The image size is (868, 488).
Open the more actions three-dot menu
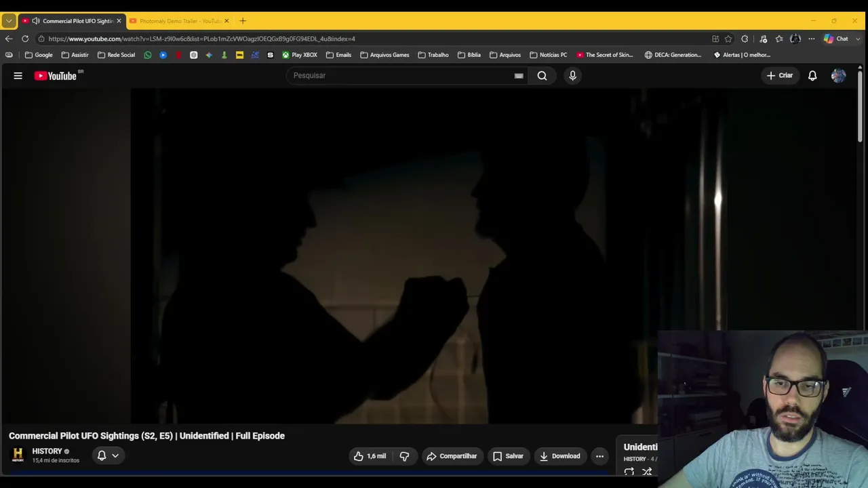pos(599,456)
